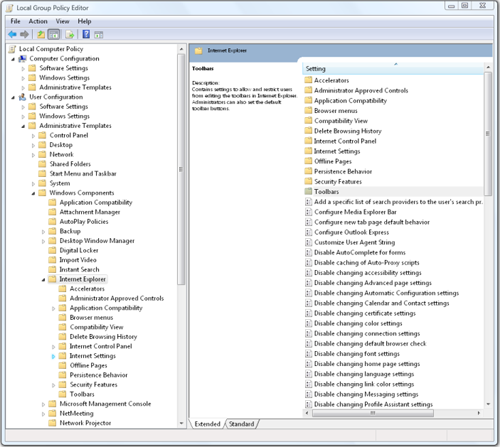
Task: Click the Forward arrow toolbar icon
Action: [x=24, y=34]
